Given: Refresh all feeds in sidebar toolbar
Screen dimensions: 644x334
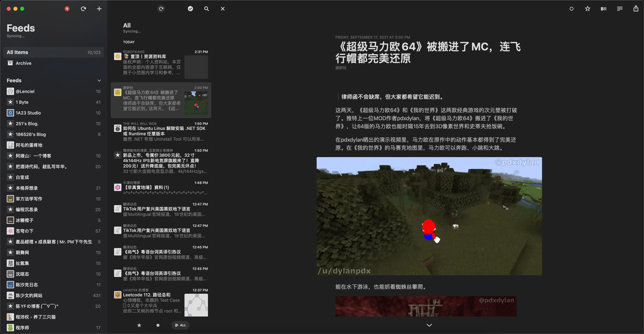Looking at the screenshot, I should [84, 9].
